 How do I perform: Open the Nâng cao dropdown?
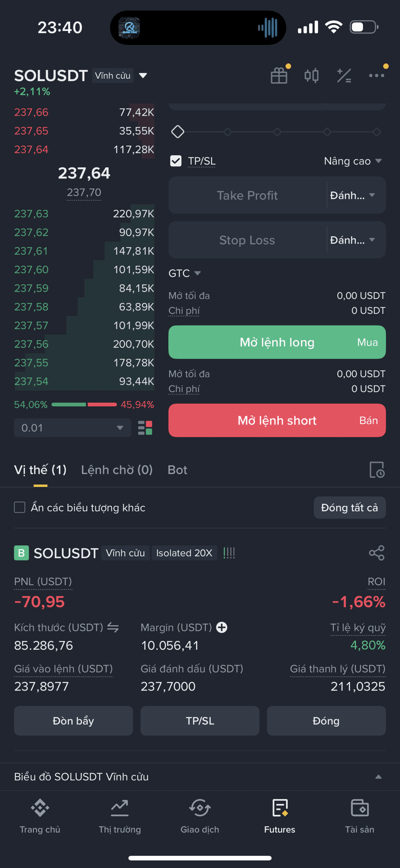353,161
